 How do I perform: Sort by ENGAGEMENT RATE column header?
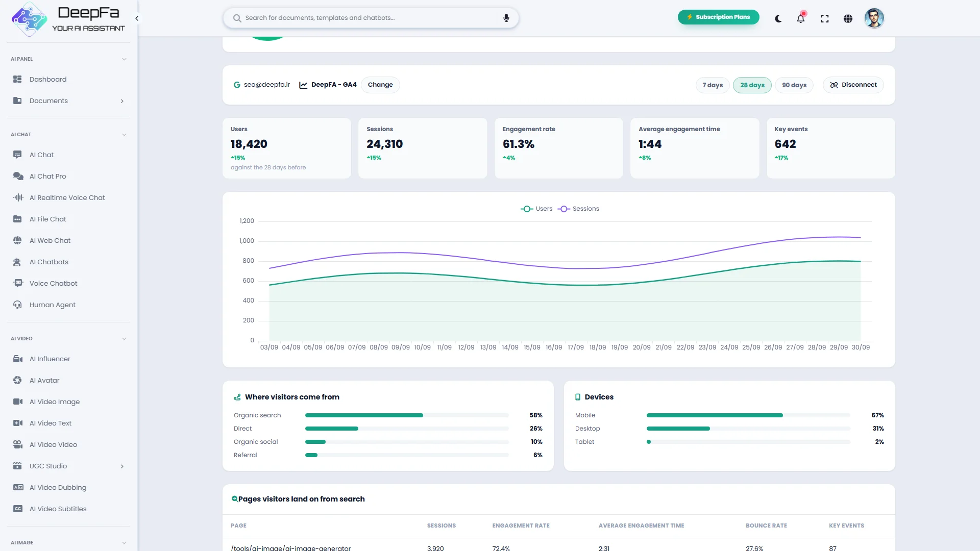click(521, 525)
